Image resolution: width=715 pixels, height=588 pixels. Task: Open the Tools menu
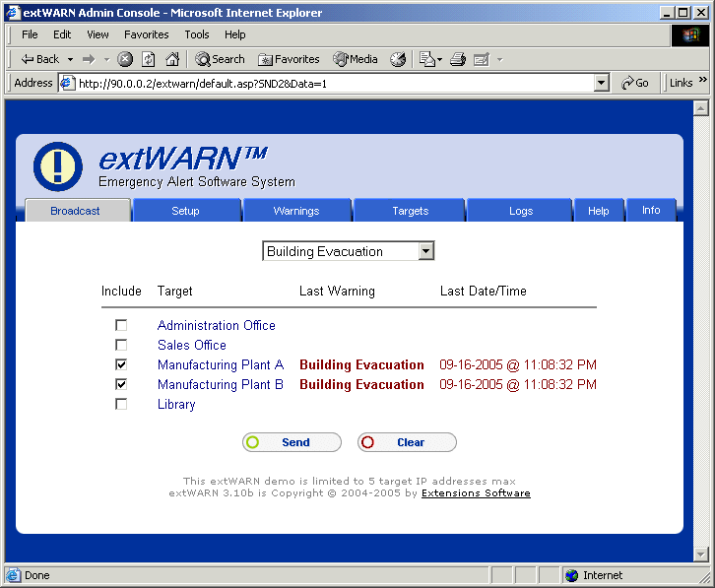pos(197,34)
